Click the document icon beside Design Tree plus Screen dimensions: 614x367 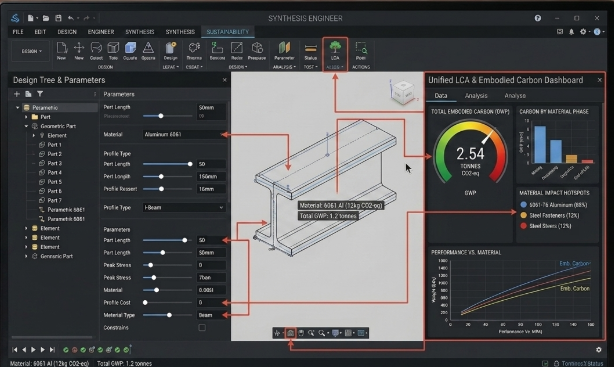click(x=28, y=94)
